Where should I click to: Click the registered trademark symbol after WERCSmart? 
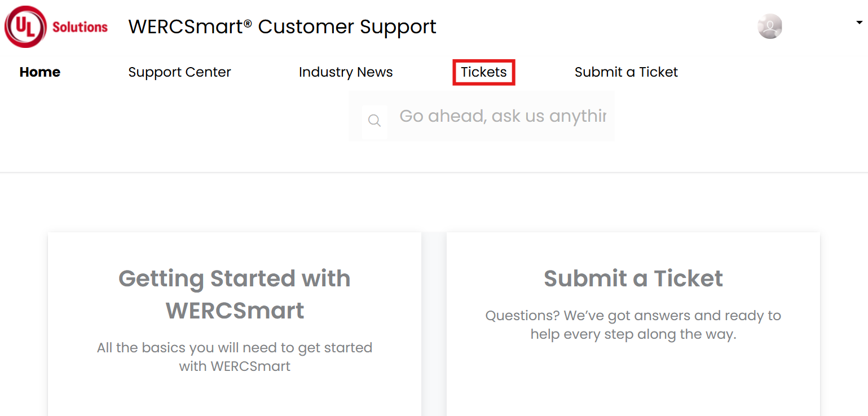(248, 24)
